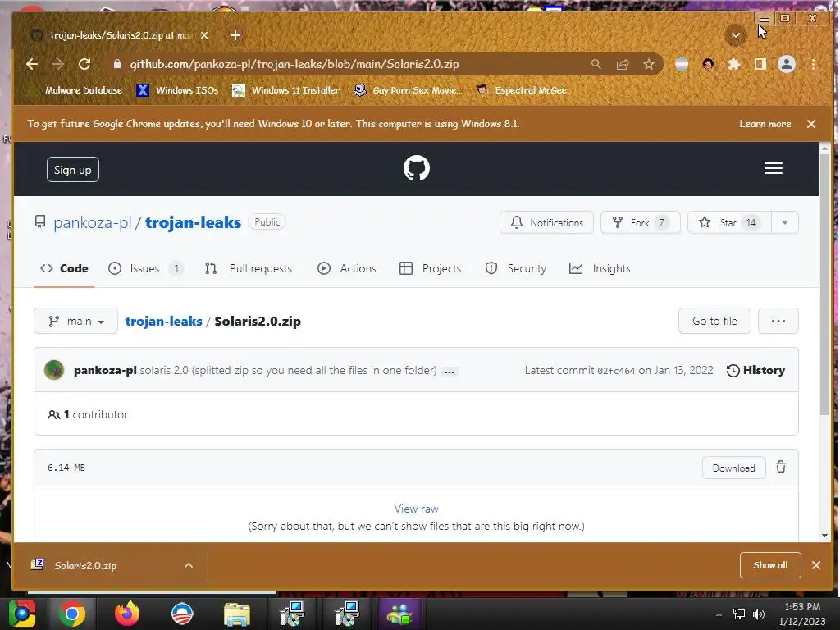Click Learn more on update banner
This screenshot has height=630, width=840.
(765, 124)
